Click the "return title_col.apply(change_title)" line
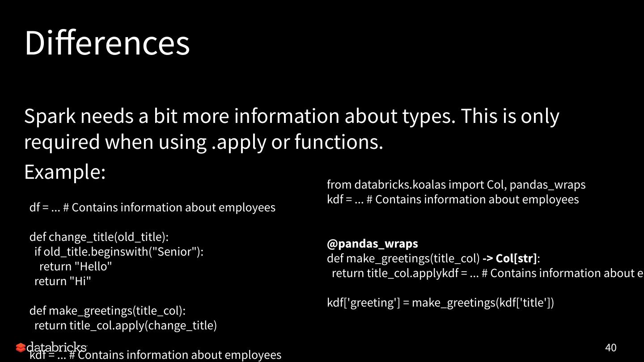Viewport: 644px width, 362px height. tap(126, 325)
